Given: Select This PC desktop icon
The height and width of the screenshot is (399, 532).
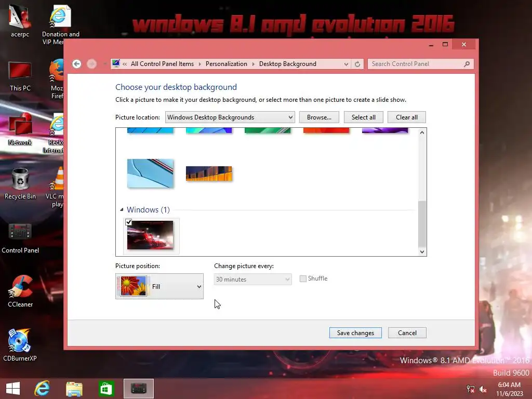Looking at the screenshot, I should (20, 76).
